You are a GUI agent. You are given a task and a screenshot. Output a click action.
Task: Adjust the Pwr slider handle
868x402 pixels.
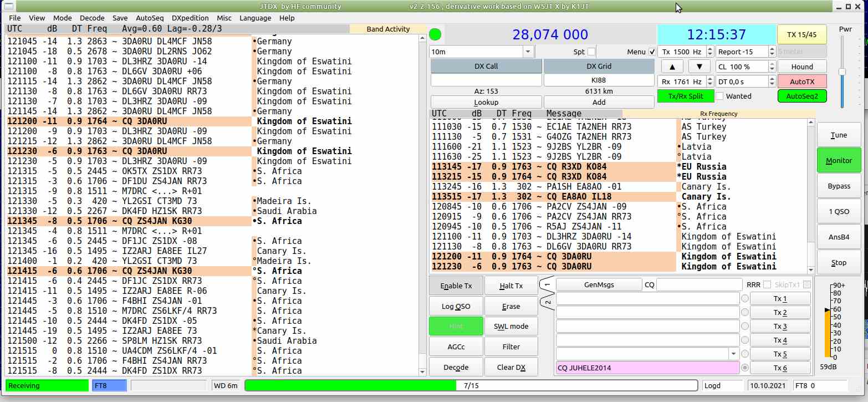(x=842, y=72)
